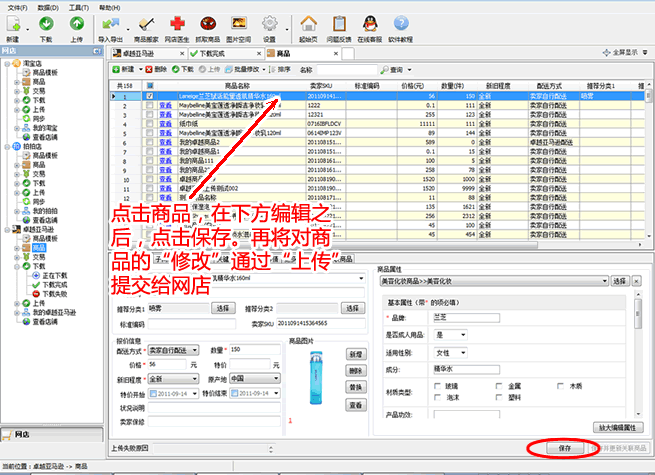Select 同步 under 淘宝店 in the tree
The height and width of the screenshot is (475, 655).
click(39, 119)
